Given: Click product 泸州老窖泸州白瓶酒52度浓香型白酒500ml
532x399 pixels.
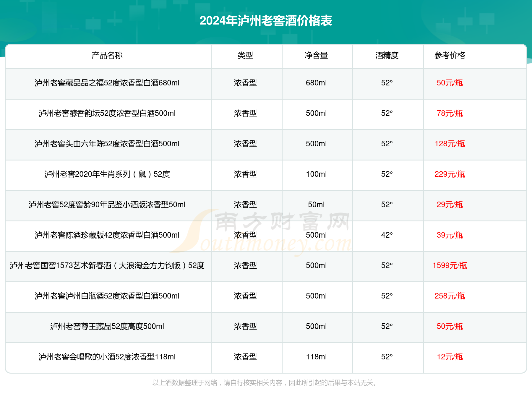Looking at the screenshot, I should click(x=107, y=296).
